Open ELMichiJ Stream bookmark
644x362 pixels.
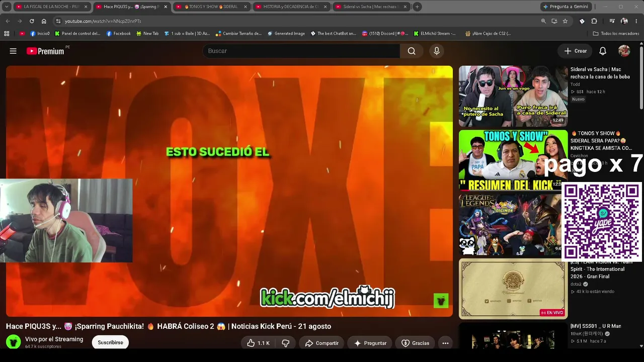tap(435, 34)
